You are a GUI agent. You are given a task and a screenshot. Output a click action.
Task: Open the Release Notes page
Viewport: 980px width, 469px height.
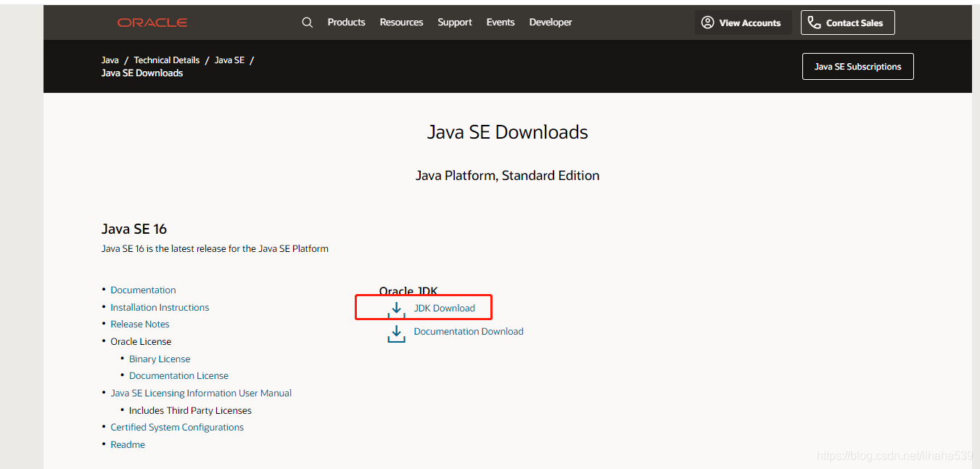point(139,324)
